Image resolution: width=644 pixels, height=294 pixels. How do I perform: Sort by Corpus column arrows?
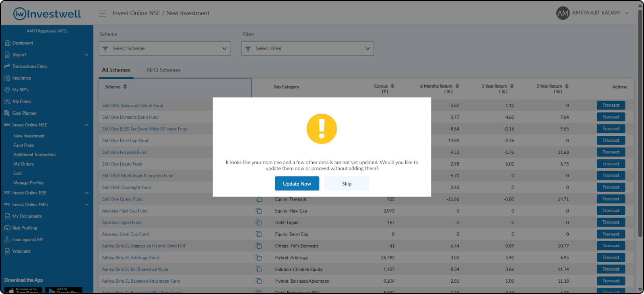point(392,86)
